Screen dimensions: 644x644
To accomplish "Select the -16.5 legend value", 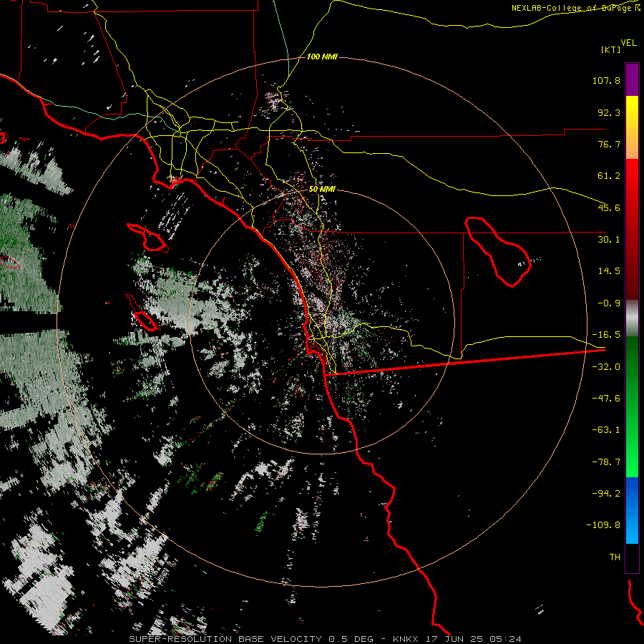I will (x=606, y=335).
